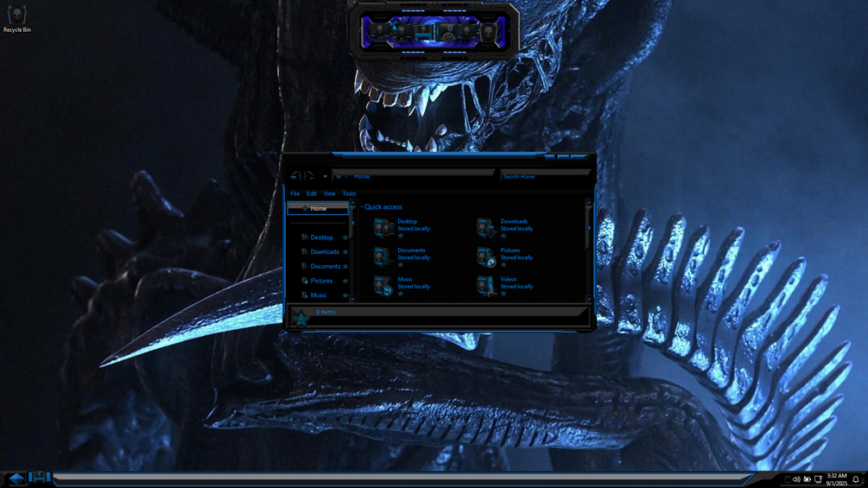
Task: Open the fifth dock icon with the grey alien head
Action: click(x=467, y=32)
